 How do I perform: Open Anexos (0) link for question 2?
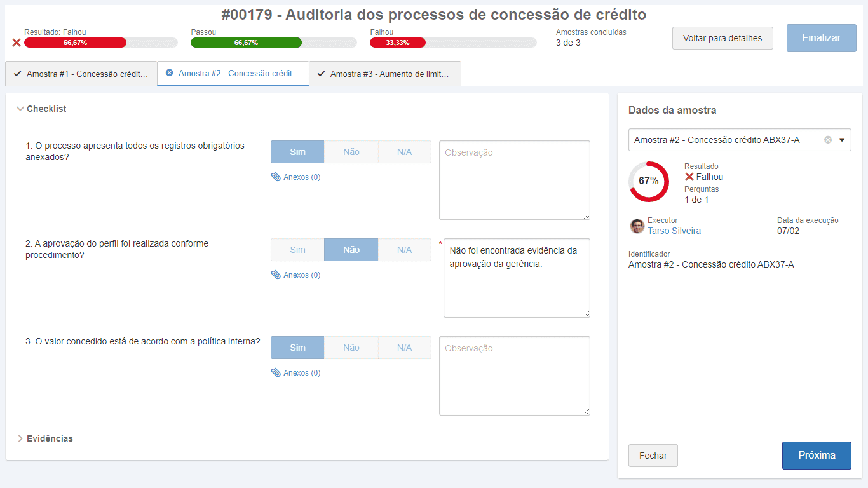click(x=302, y=275)
